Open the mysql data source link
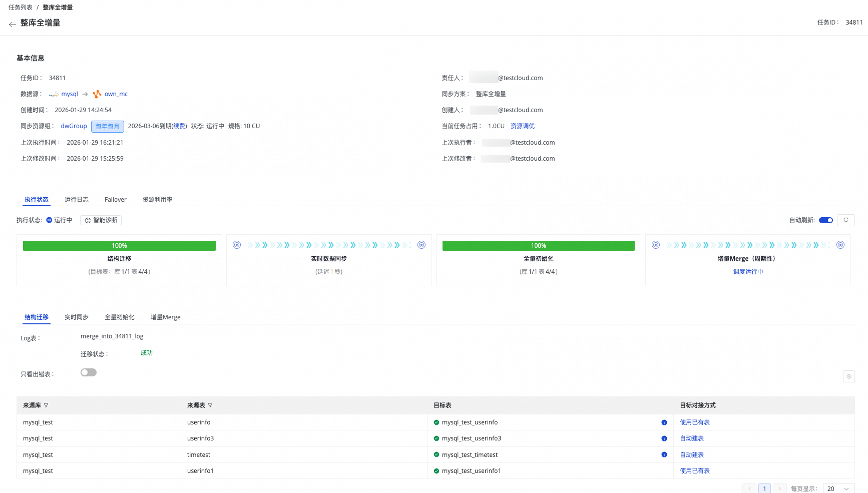Viewport: 868px width, 493px height. click(70, 94)
